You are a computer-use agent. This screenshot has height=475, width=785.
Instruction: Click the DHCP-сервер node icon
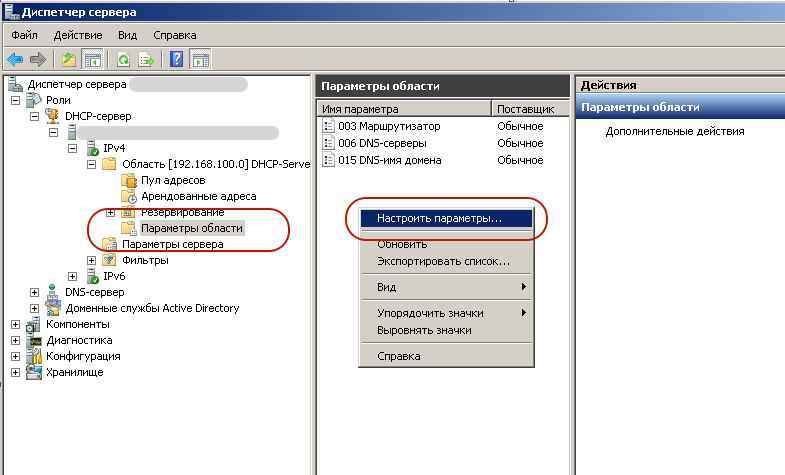click(x=52, y=116)
